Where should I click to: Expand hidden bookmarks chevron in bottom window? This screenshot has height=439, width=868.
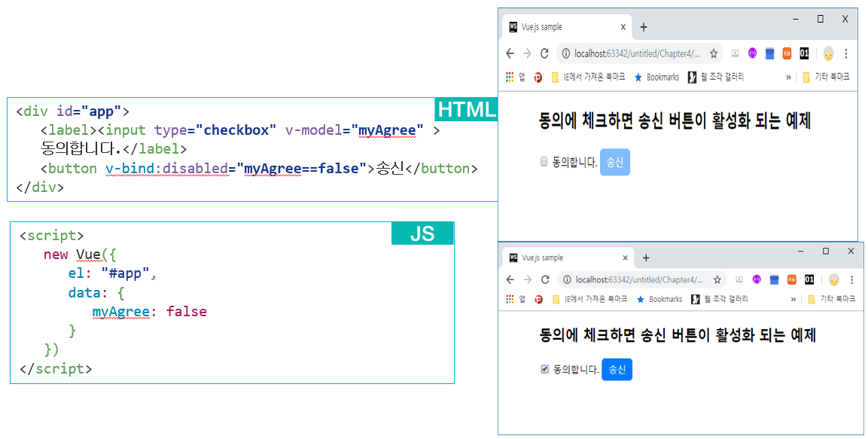(793, 300)
